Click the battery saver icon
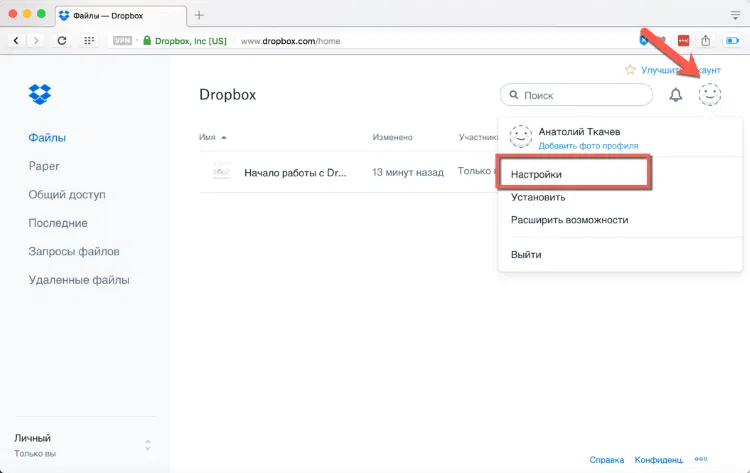The image size is (750, 473). [x=732, y=41]
